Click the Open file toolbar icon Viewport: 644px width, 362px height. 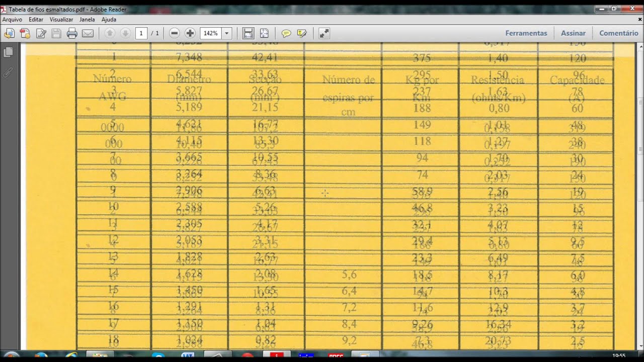pos(9,33)
